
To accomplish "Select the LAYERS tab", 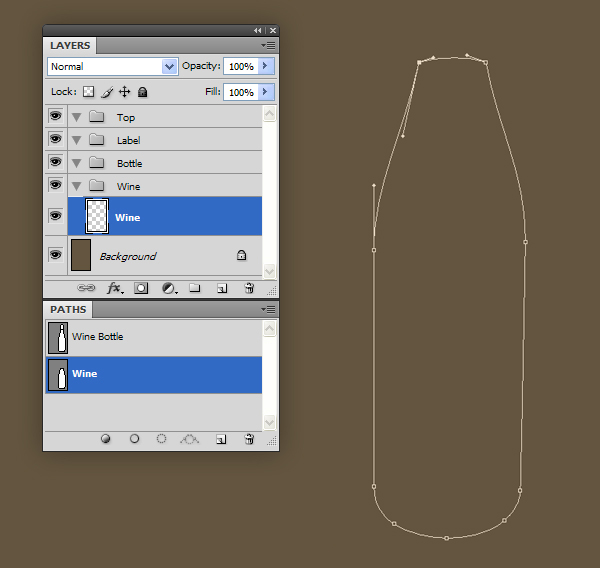I will tap(70, 46).
